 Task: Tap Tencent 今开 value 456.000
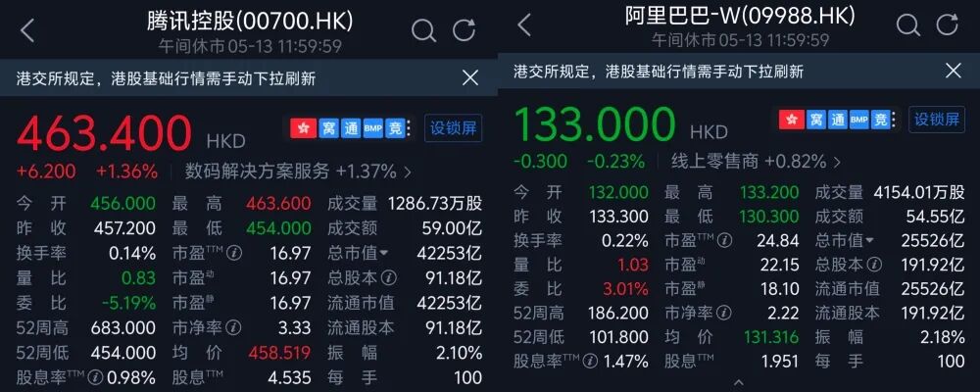tap(123, 203)
